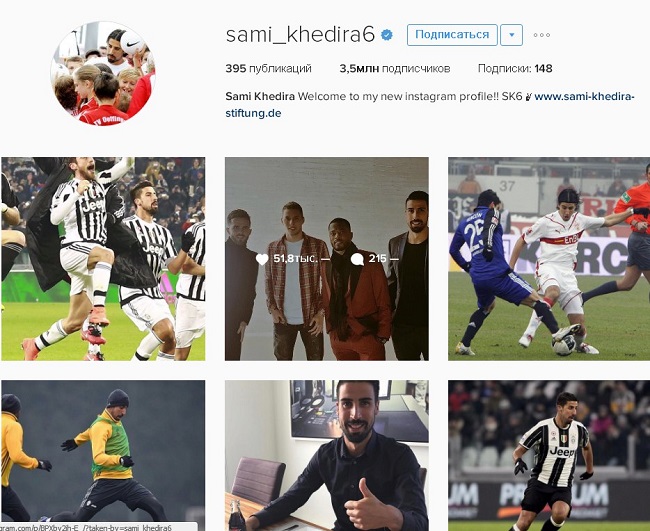Image resolution: width=650 pixels, height=531 pixels.
Task: Click the Подписаться follow button
Action: (452, 35)
